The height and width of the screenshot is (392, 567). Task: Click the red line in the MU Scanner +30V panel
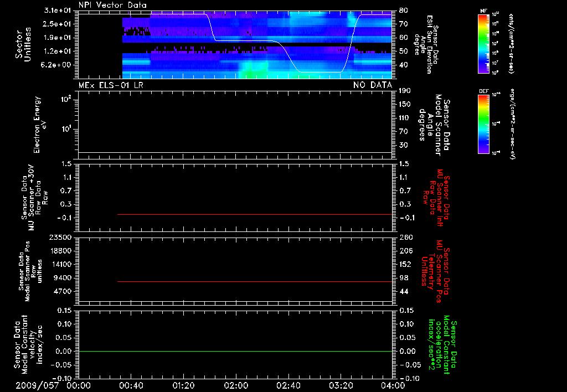pyautogui.click(x=255, y=214)
